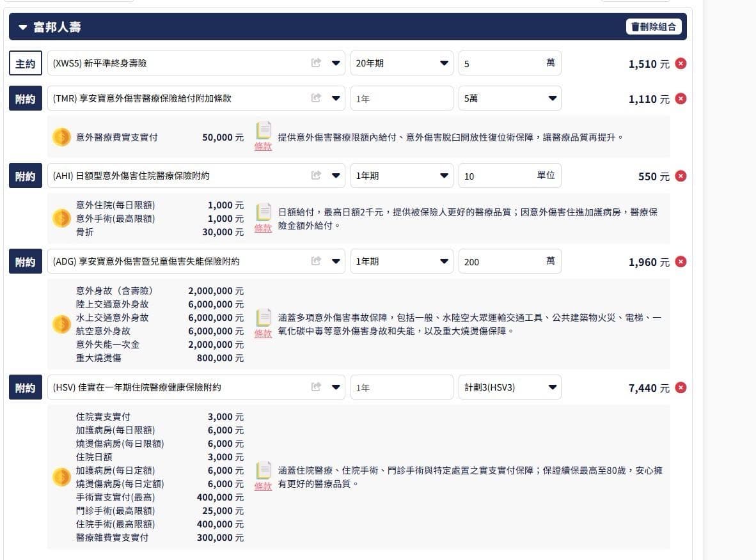Expand the TMR product dropdown
This screenshot has width=756, height=560.
(336, 98)
